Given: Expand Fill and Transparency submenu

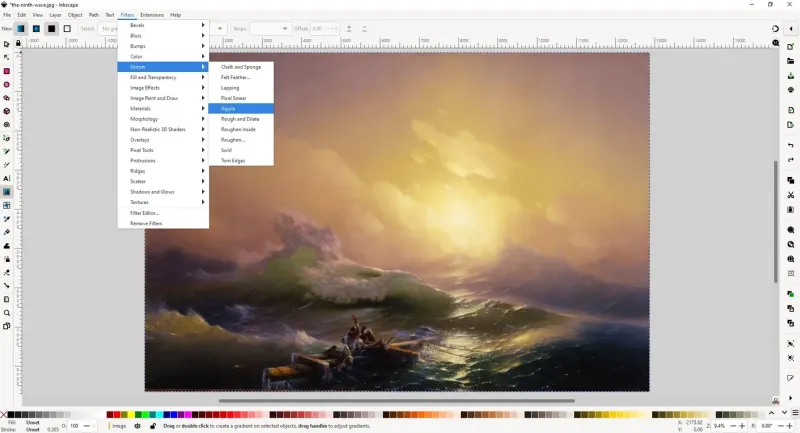Looking at the screenshot, I should [163, 78].
